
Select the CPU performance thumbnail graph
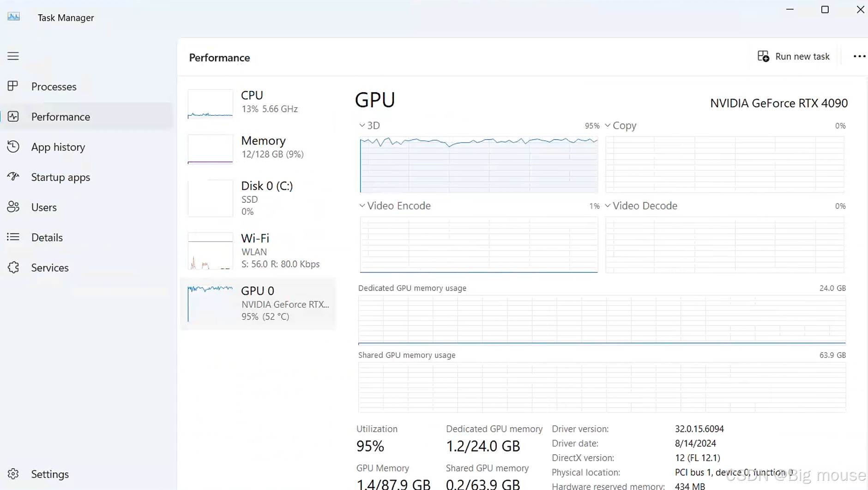pyautogui.click(x=210, y=104)
